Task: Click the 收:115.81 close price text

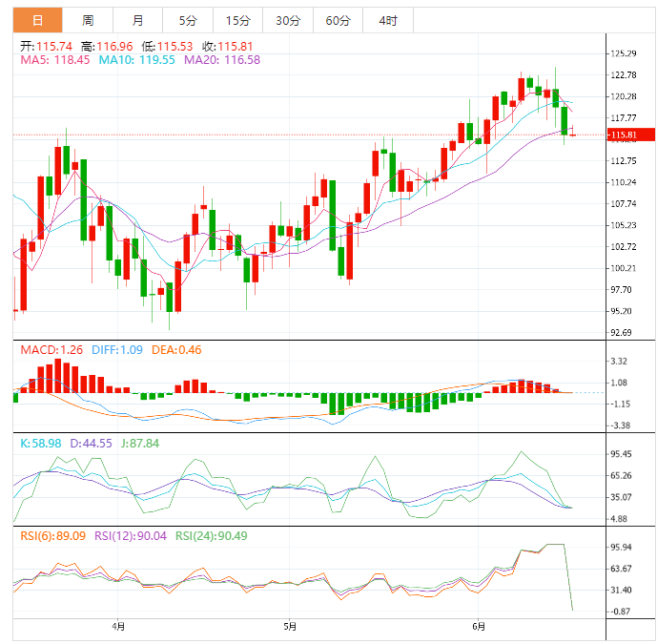Action: point(228,46)
